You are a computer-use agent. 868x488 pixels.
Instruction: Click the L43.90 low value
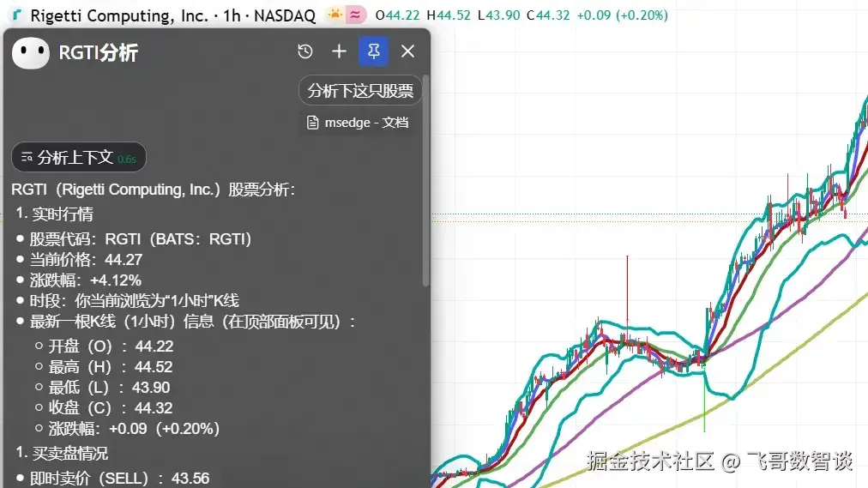(499, 15)
